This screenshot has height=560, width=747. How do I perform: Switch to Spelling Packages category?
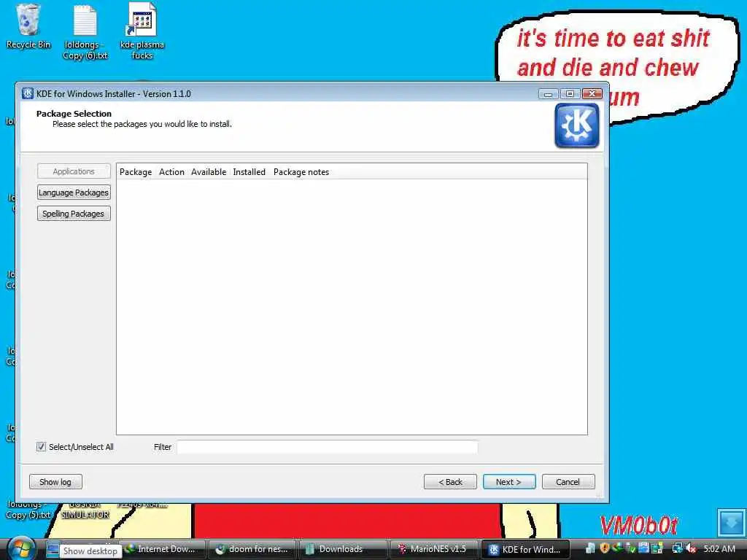74,214
